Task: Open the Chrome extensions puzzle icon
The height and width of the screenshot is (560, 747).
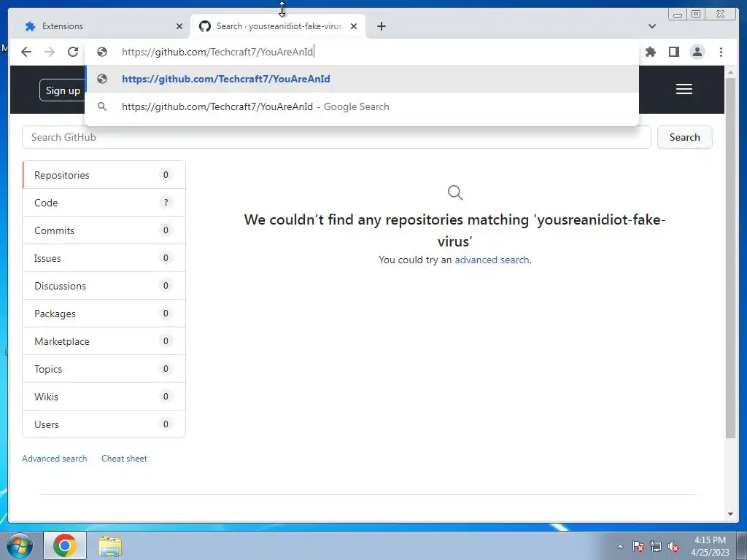Action: 650,52
